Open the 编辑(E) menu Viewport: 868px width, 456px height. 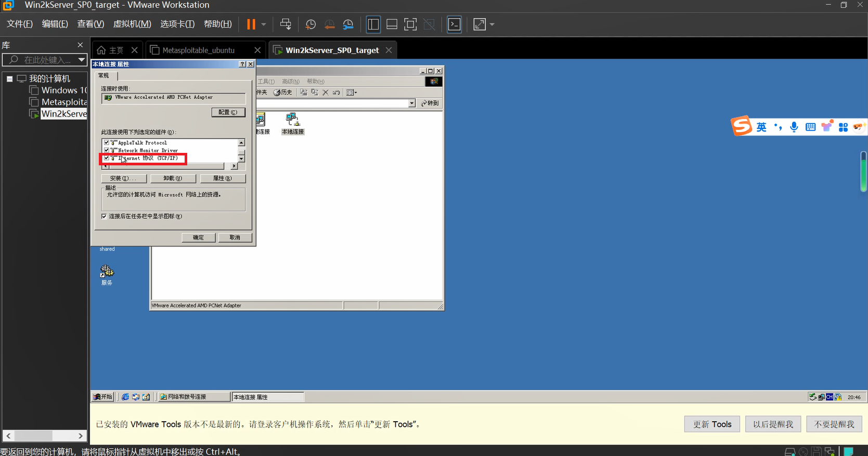(55, 24)
